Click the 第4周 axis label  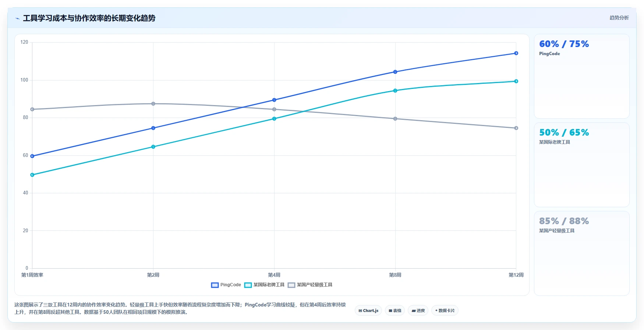tap(274, 275)
